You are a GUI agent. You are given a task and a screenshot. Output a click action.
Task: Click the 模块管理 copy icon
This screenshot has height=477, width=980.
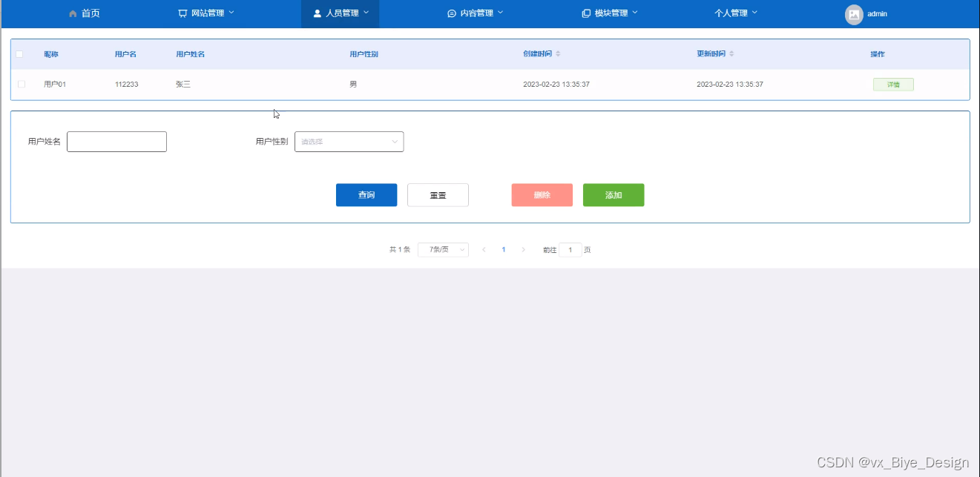[x=586, y=13]
